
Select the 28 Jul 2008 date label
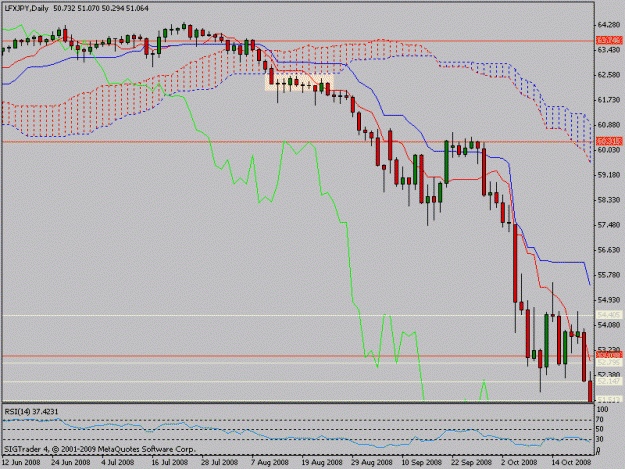220,462
